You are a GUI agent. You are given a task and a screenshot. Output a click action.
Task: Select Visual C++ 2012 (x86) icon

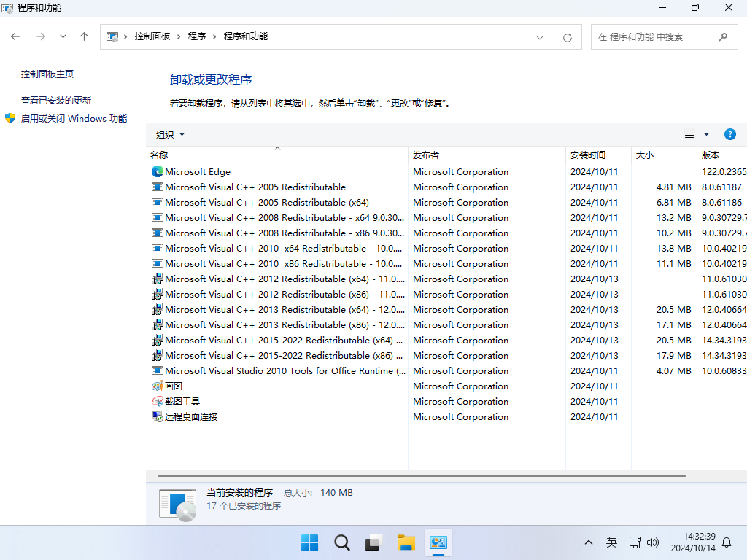[x=158, y=295]
